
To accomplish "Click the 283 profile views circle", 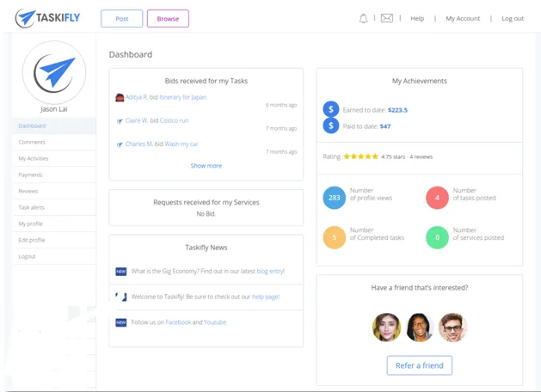I will click(x=334, y=198).
